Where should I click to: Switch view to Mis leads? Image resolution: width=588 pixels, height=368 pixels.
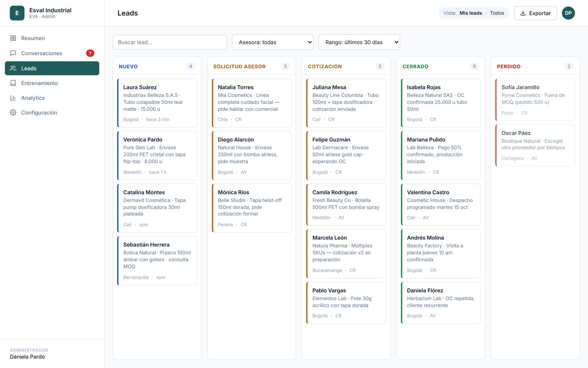coord(470,13)
